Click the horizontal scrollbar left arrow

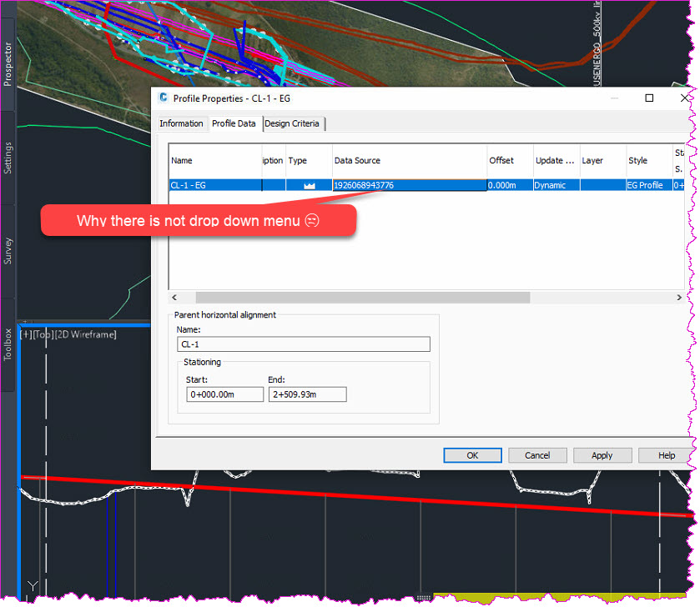point(174,298)
